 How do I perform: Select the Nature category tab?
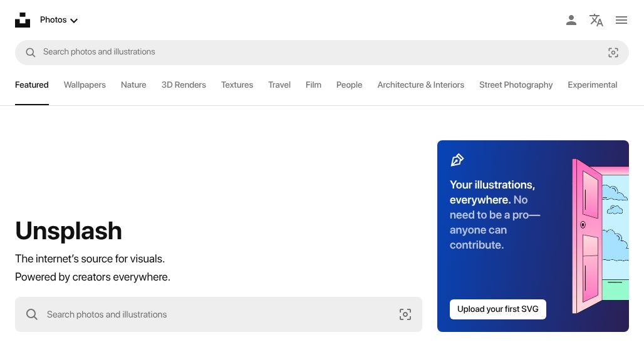pyautogui.click(x=133, y=85)
